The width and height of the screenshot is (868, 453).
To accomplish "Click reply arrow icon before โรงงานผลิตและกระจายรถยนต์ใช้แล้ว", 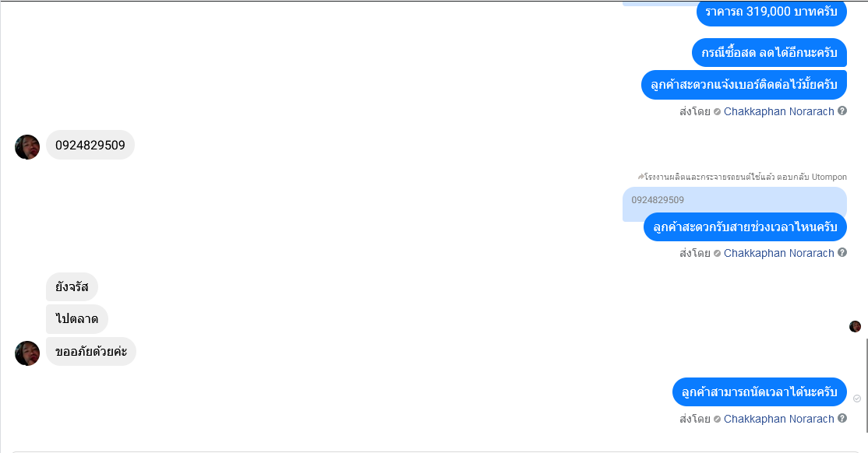I will point(640,177).
